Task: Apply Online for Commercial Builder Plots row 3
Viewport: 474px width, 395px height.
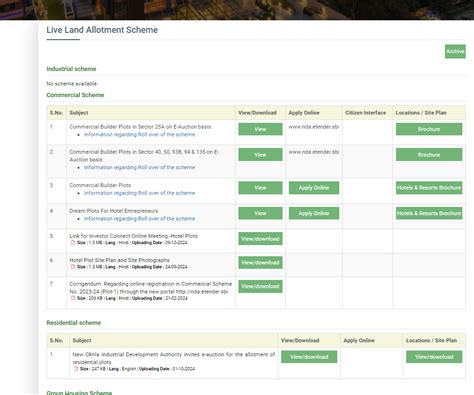Action: (314, 188)
